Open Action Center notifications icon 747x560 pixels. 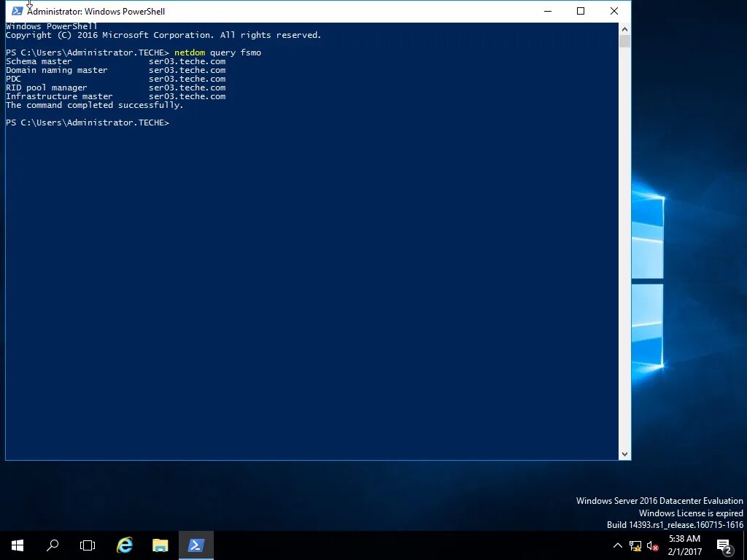[724, 545]
